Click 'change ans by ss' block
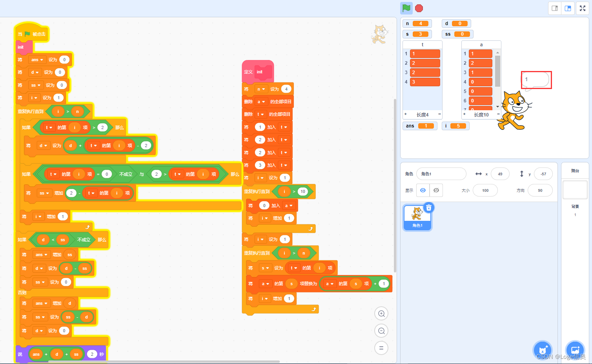Image resolution: width=592 pixels, height=364 pixels. [49, 255]
